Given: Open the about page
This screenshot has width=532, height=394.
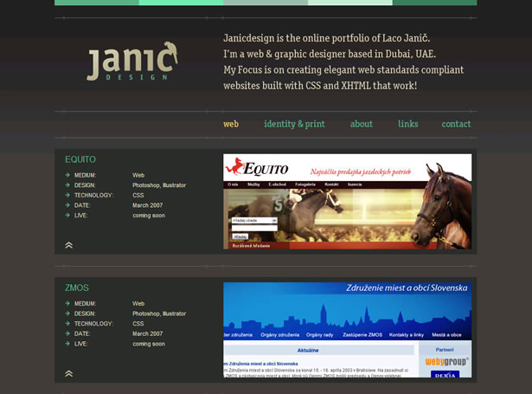Looking at the screenshot, I should click(x=362, y=124).
